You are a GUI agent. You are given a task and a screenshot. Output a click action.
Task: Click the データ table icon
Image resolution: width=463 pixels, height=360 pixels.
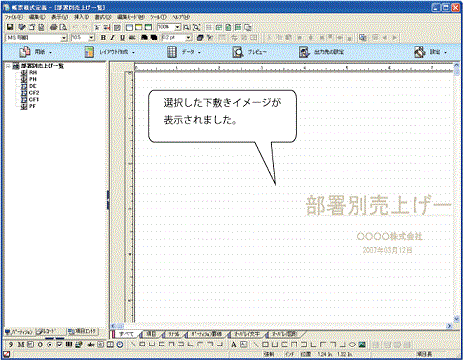pos(172,52)
